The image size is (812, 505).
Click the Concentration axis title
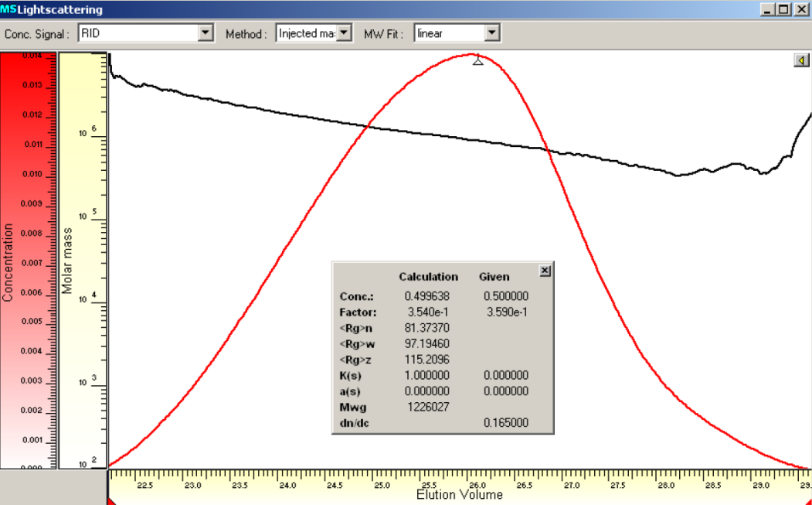tap(7, 262)
